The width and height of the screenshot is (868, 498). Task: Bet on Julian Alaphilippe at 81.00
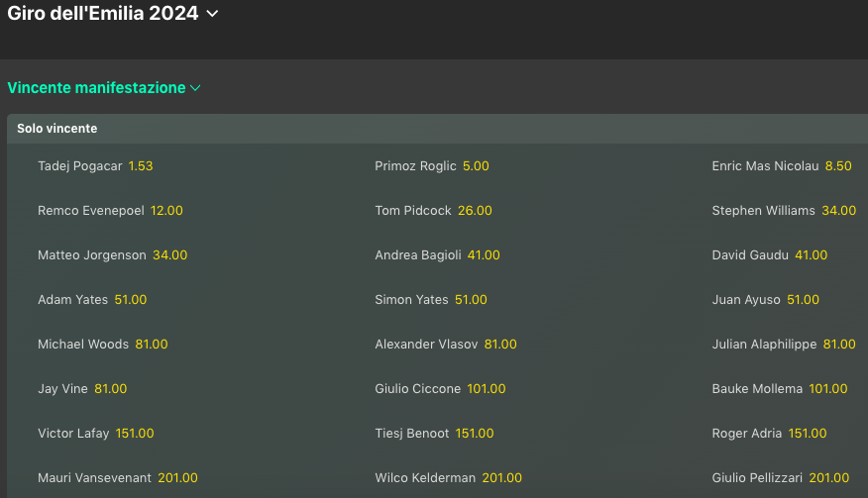[783, 345]
